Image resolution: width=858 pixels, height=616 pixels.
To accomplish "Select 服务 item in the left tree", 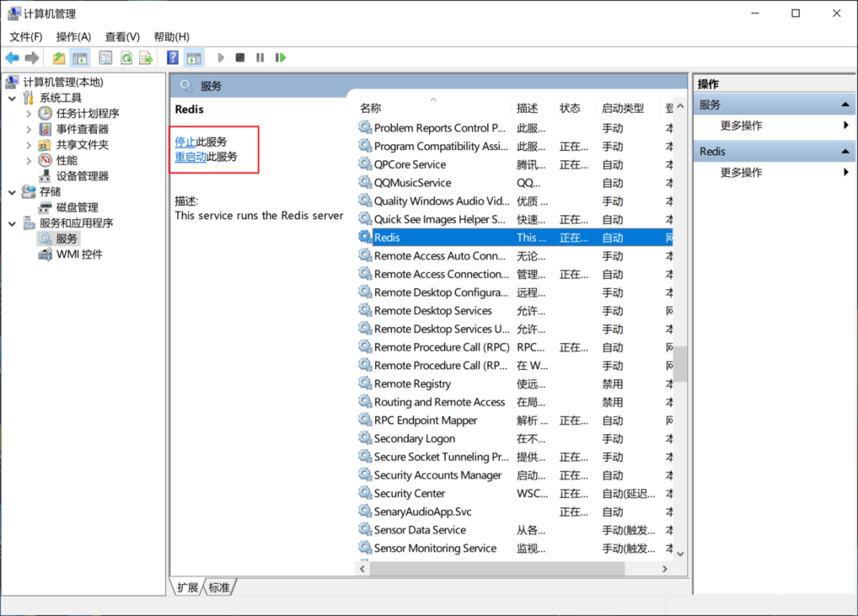I will coord(67,239).
